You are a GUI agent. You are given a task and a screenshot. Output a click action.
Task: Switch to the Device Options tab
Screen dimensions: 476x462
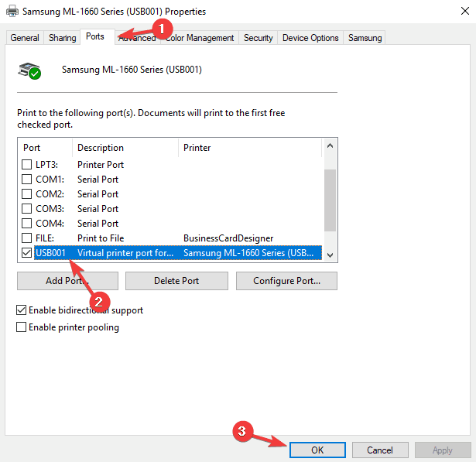point(310,38)
